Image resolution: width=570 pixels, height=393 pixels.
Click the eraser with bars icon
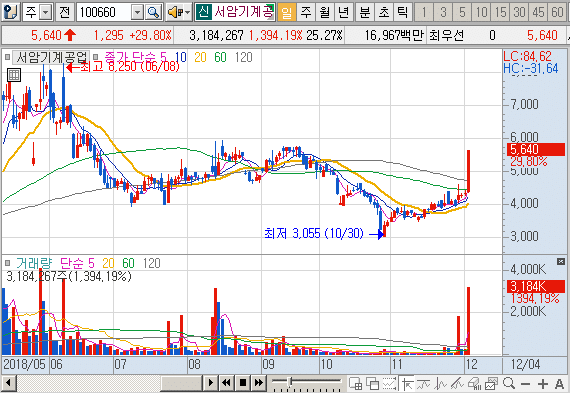pyautogui.click(x=474, y=384)
